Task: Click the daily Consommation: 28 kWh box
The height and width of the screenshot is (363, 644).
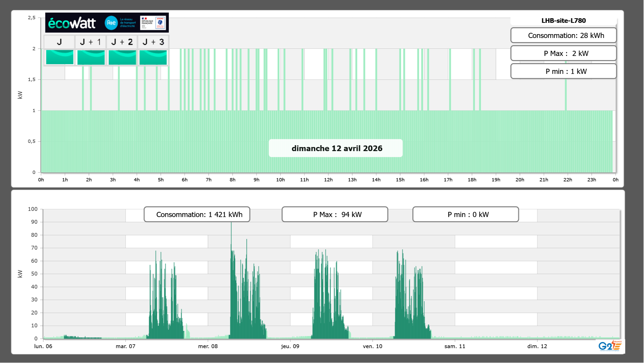Action: [563, 35]
